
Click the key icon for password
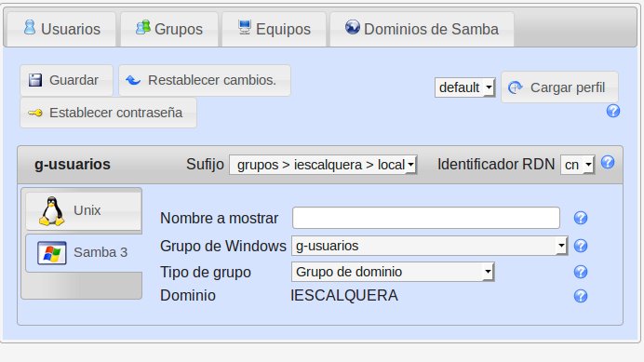click(35, 113)
